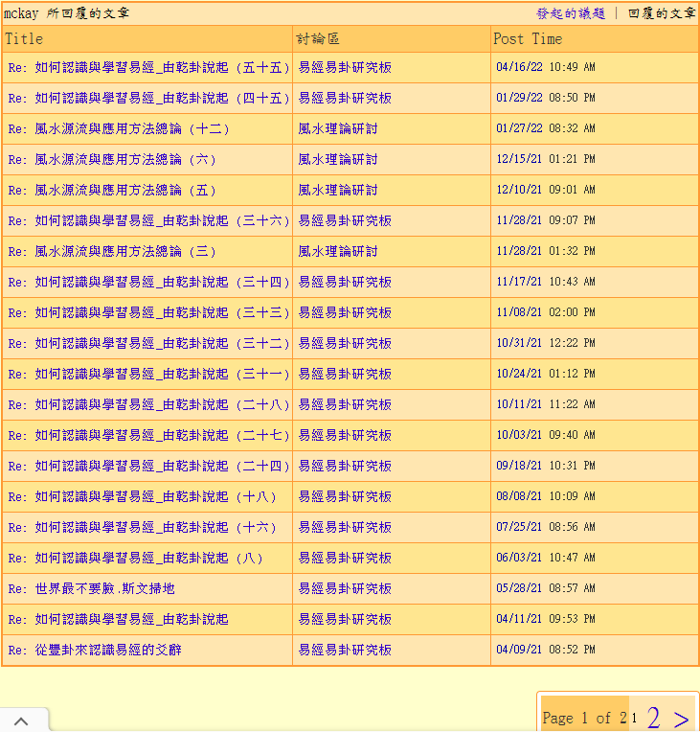
Task: Expand the bottom-left chevron panel
Action: 22,721
